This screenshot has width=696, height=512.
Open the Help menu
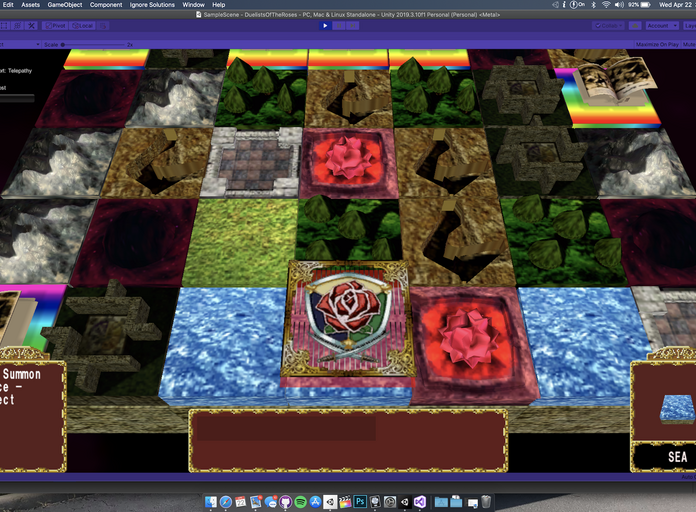[x=218, y=5]
